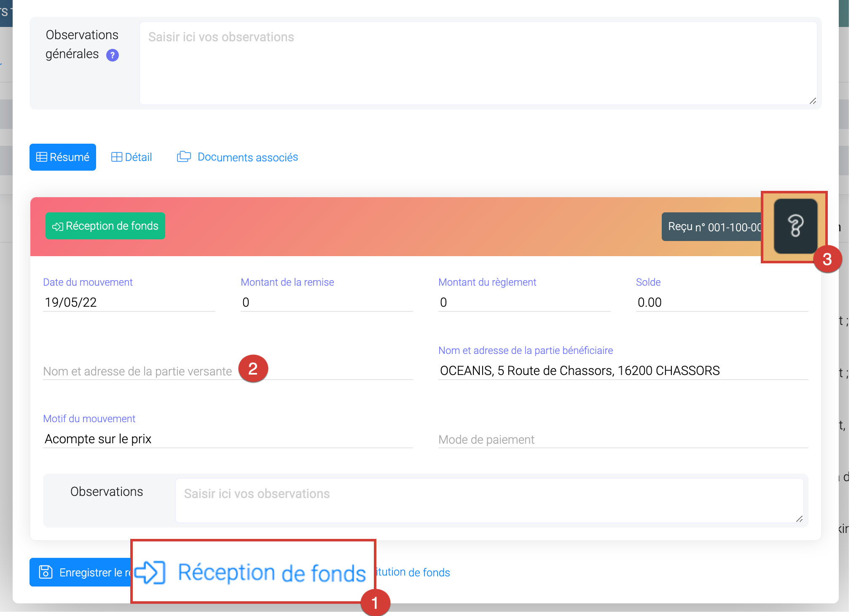
Task: Click the dark question mark help button
Action: point(795,226)
